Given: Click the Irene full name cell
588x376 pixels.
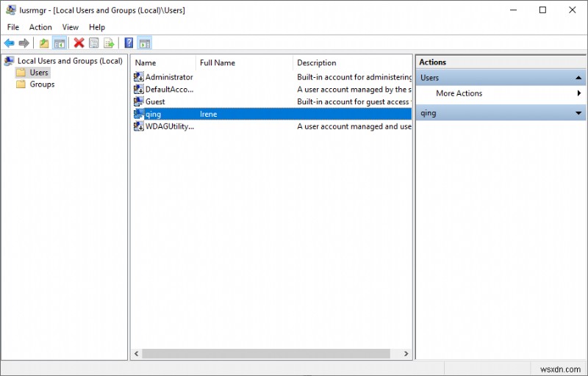Looking at the screenshot, I should pyautogui.click(x=209, y=114).
